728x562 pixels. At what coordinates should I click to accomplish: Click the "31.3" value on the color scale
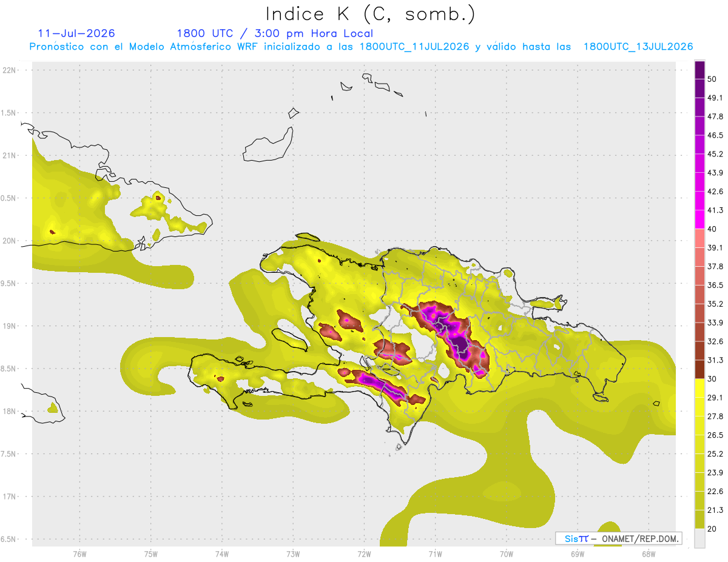point(715,360)
